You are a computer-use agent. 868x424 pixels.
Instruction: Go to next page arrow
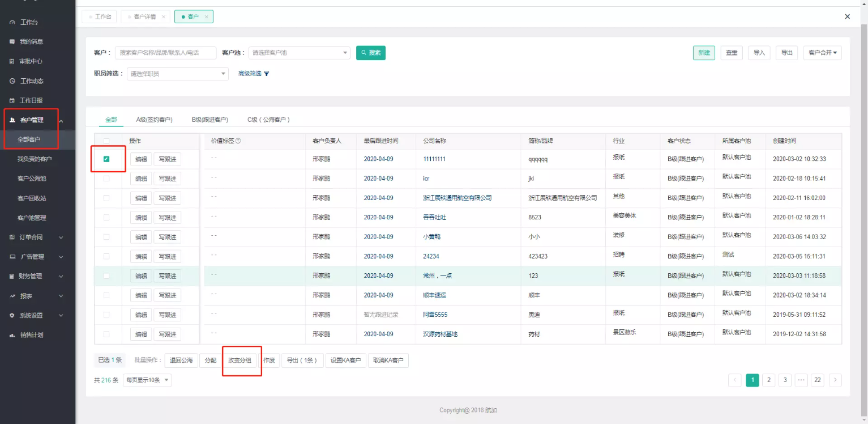click(x=835, y=380)
